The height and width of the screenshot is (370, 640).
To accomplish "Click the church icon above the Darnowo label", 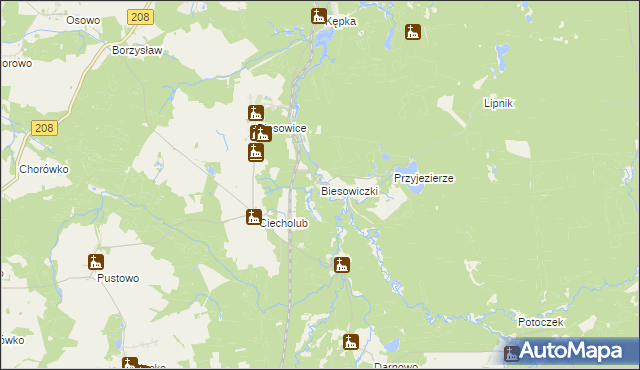I will point(351,342).
